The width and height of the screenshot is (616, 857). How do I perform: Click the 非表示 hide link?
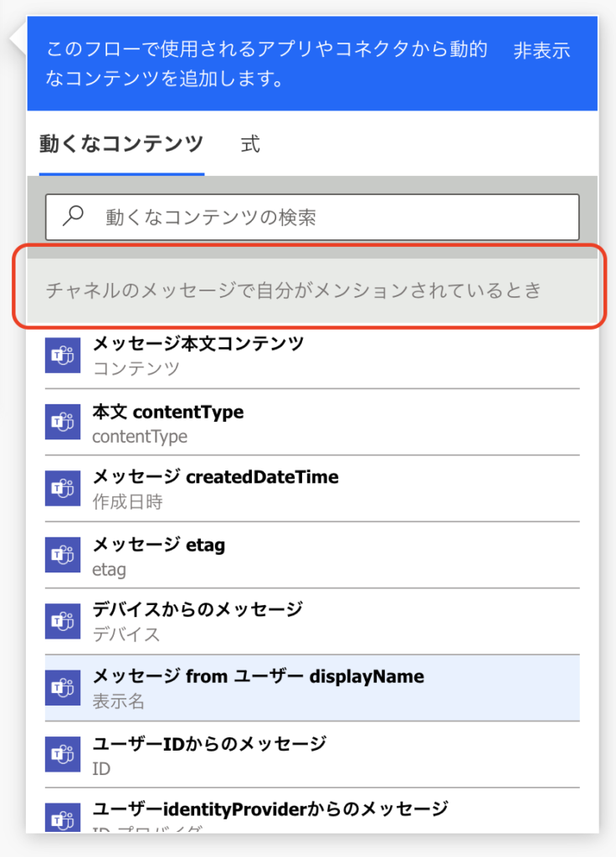[x=542, y=51]
